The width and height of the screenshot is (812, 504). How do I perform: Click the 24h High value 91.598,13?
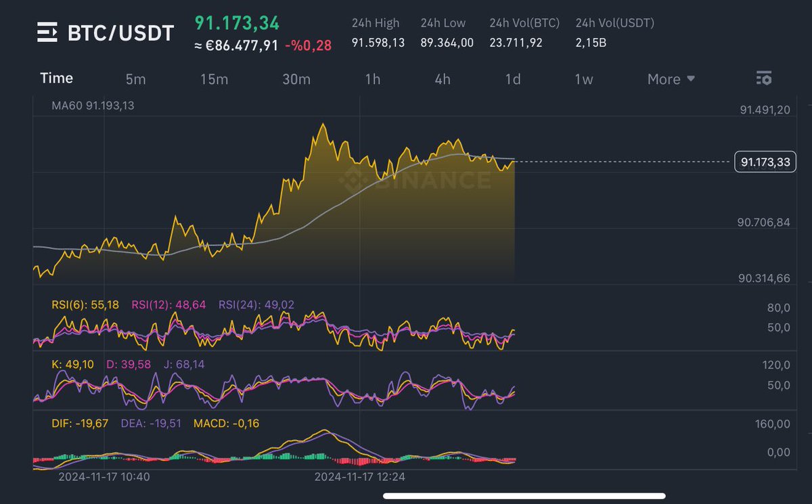378,43
